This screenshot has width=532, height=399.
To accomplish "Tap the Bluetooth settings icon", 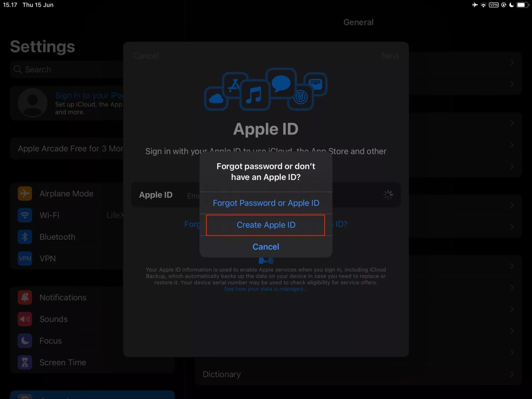I will pos(25,237).
